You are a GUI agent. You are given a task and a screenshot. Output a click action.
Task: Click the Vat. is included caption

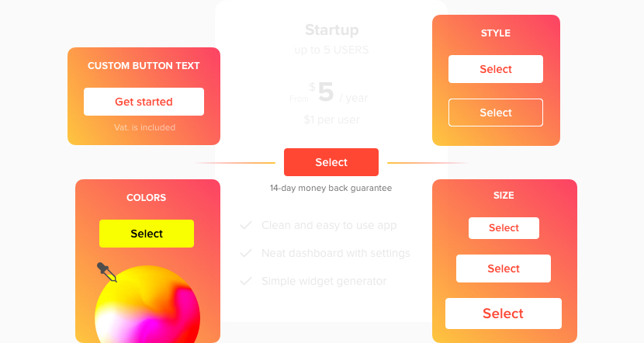[144, 127]
